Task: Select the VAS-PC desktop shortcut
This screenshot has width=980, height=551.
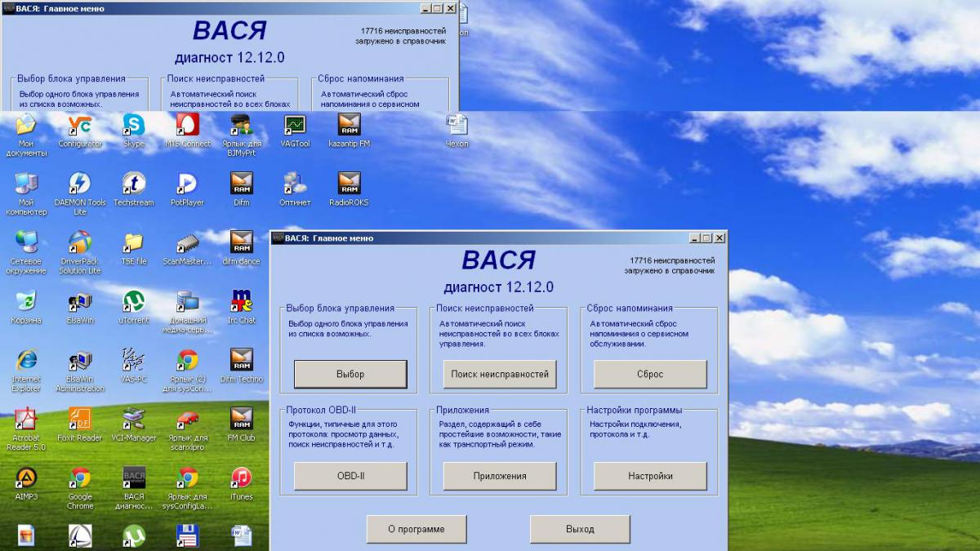Action: coord(134,365)
